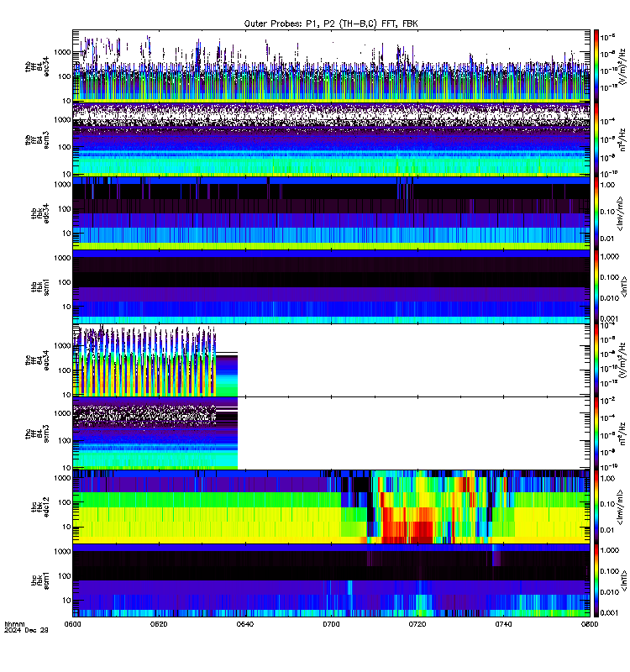
Task: Click the 100 tick on thb scm1 axis
Action: tap(65, 282)
